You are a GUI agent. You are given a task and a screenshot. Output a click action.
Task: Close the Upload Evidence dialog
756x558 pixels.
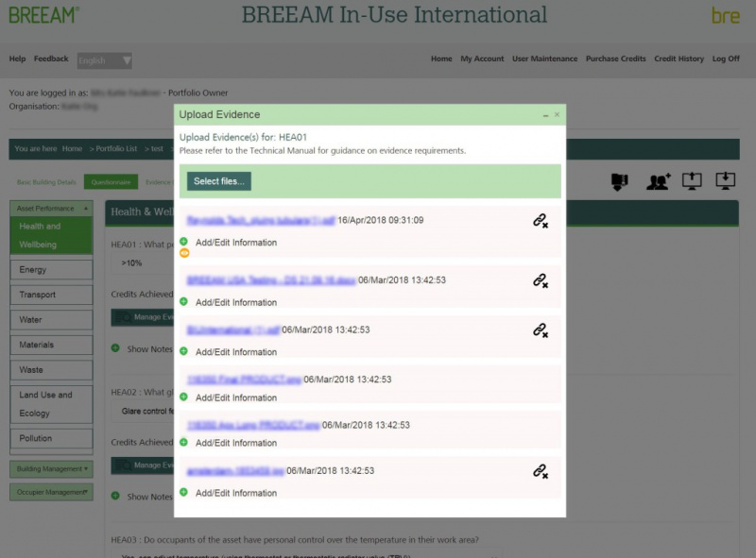tap(557, 114)
